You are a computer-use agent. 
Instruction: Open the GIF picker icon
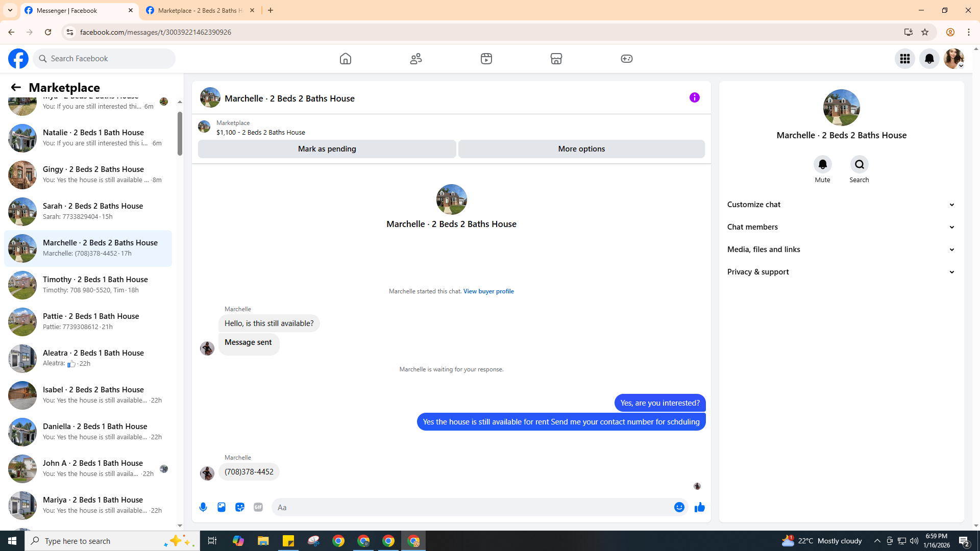[x=258, y=507]
